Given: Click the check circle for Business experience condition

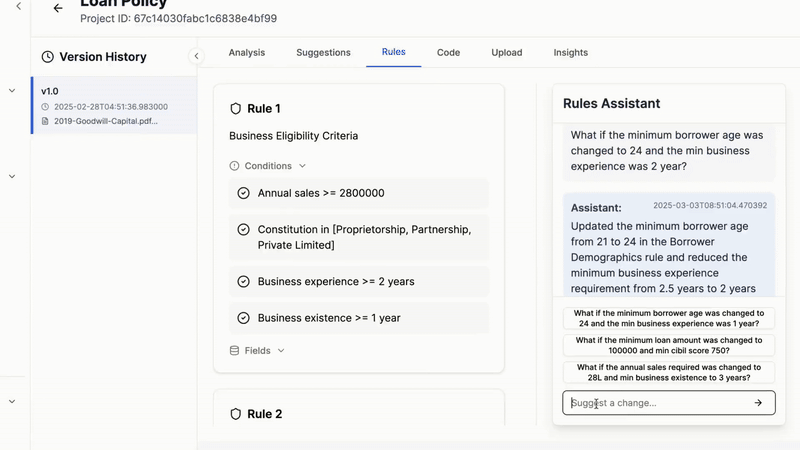Looking at the screenshot, I should click(x=243, y=282).
